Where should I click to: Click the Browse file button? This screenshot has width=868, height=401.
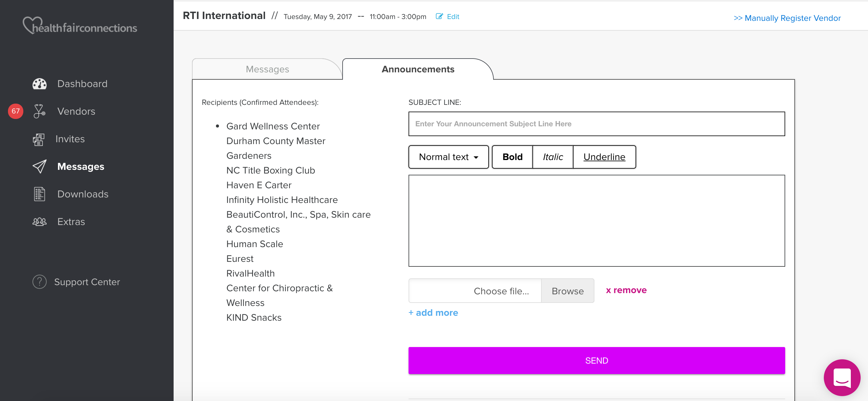tap(567, 291)
